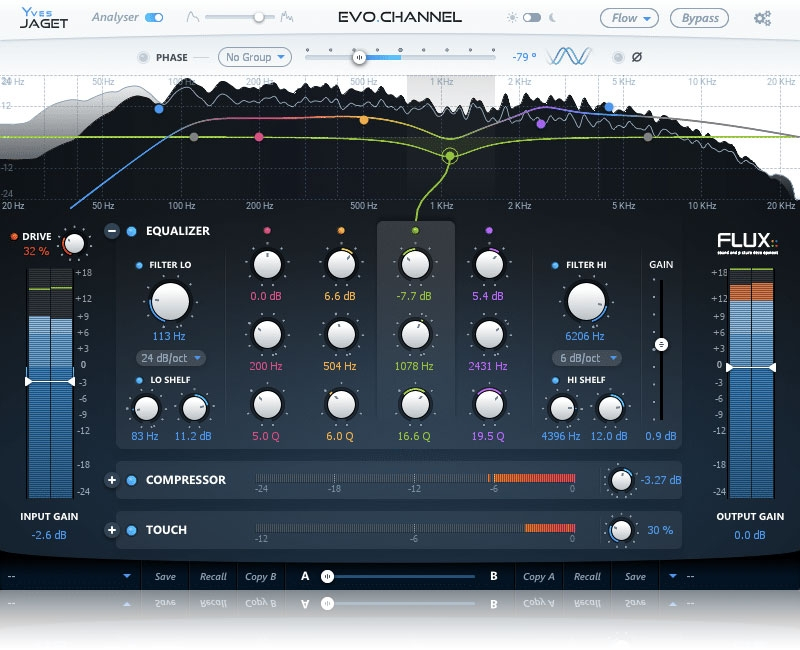
Task: Click the A/B morph slider handle
Action: 327,577
